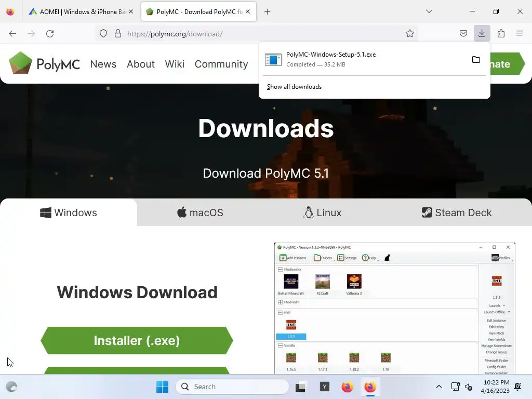Viewport: 532px width, 399px height.
Task: Open the list all tabs chevron
Action: (x=429, y=11)
